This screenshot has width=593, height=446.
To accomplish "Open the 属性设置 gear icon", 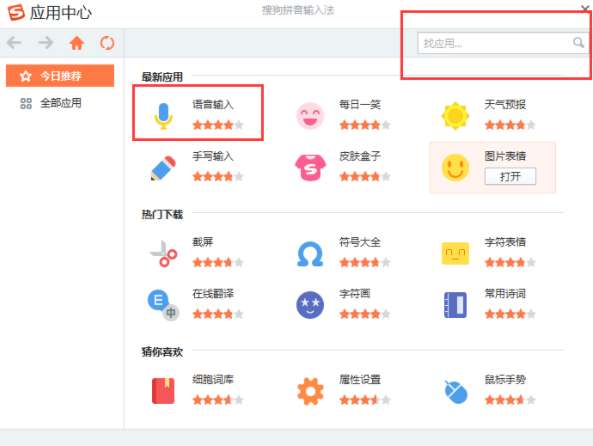I will coord(310,391).
